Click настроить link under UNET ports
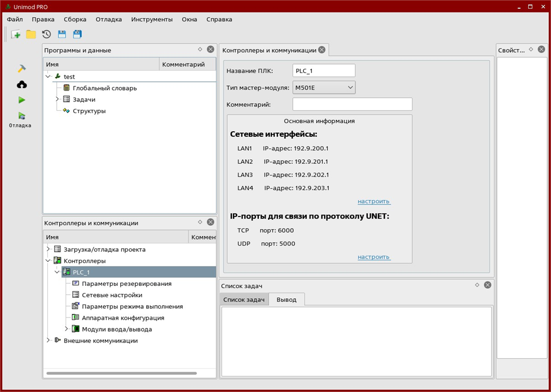 pos(374,257)
